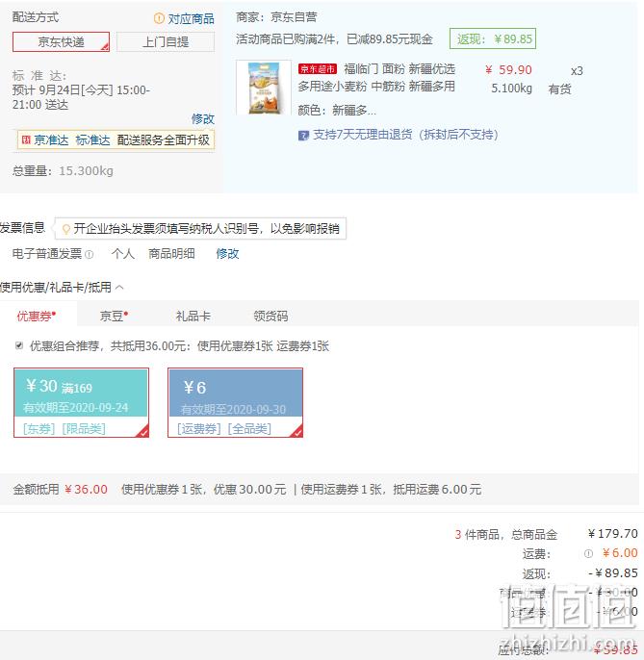This screenshot has width=644, height=660.
Task: Click 总商品金额 ¥179.70 value
Action: pos(613,534)
